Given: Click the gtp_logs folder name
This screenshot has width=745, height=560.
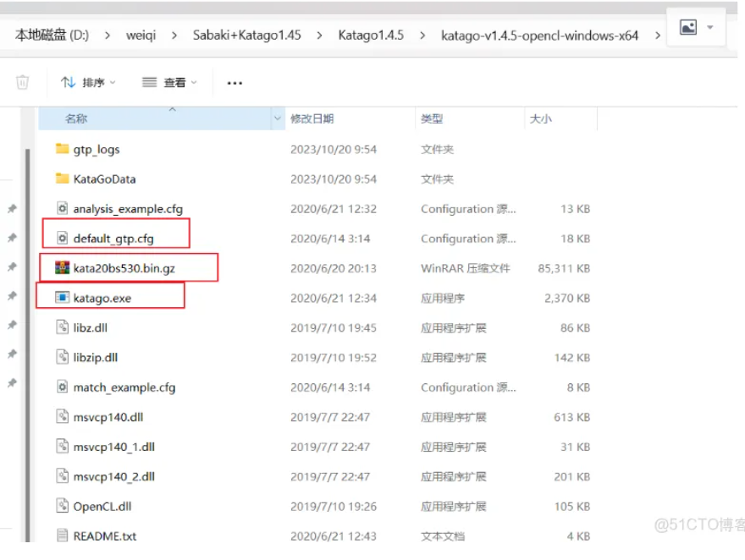Looking at the screenshot, I should pos(97,150).
